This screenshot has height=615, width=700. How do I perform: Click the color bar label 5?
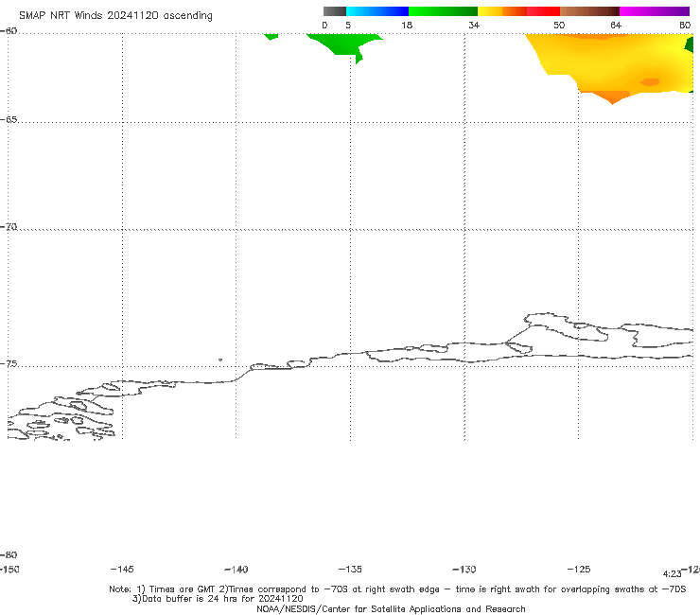348,25
